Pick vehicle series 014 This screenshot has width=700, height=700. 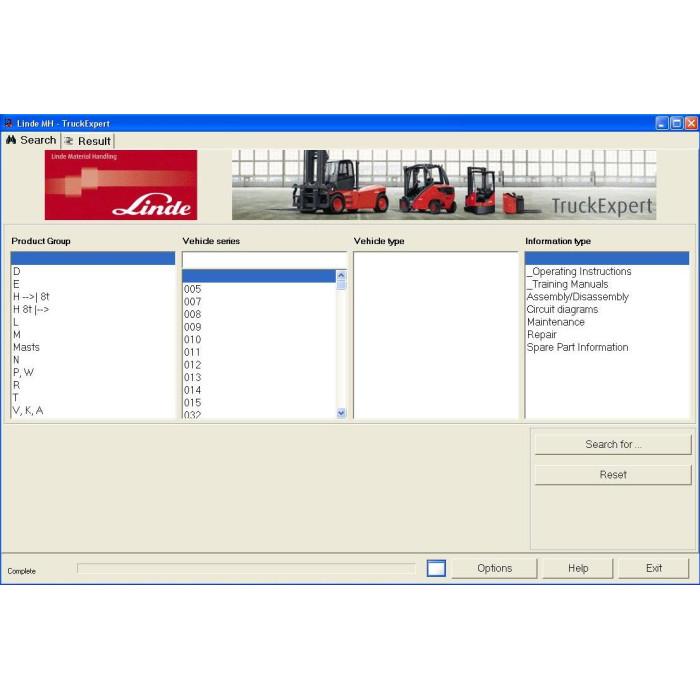click(x=259, y=390)
